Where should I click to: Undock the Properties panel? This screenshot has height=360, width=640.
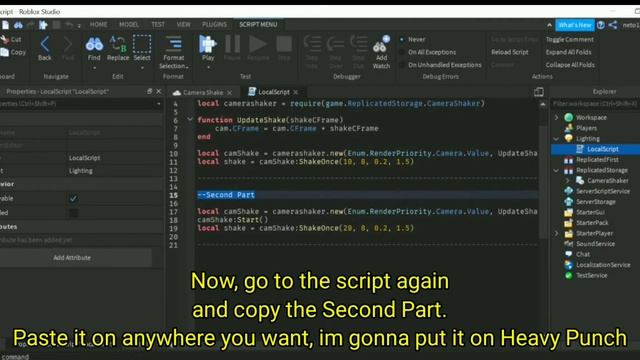pos(149,91)
